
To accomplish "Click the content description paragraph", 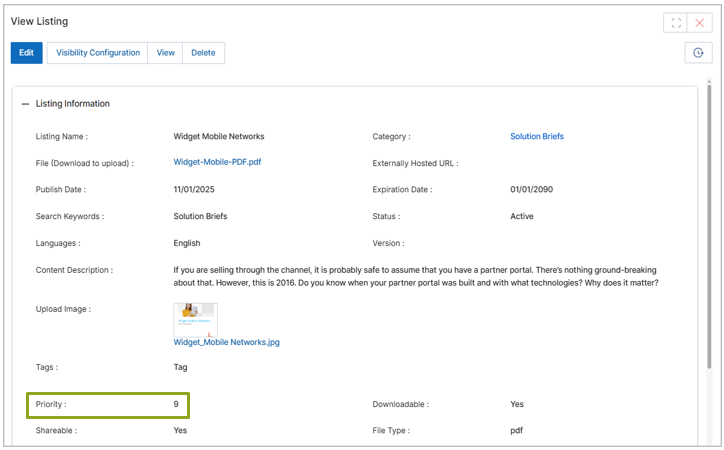I will point(416,276).
